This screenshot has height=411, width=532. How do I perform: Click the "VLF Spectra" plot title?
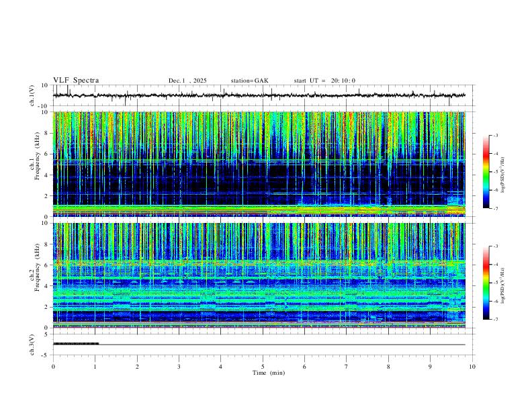pyautogui.click(x=76, y=81)
